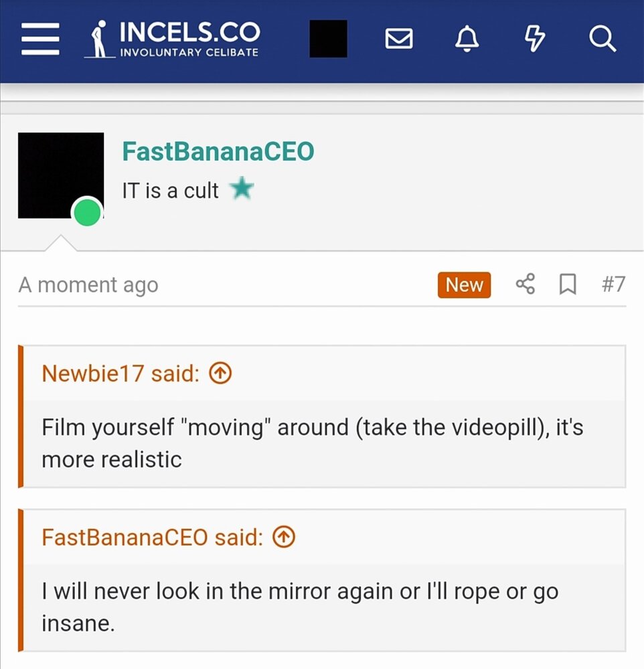644x669 pixels.
Task: Open the post number #7 permalink
Action: pos(613,285)
